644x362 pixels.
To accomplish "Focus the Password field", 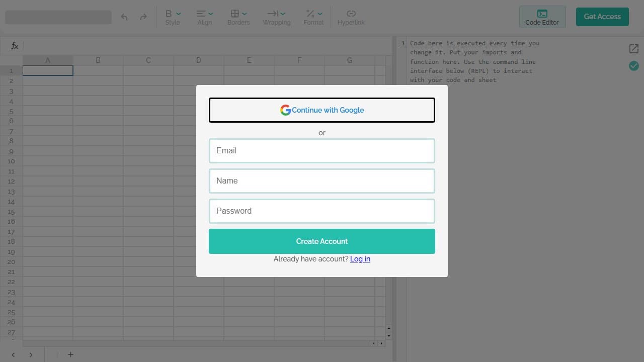I will click(322, 211).
